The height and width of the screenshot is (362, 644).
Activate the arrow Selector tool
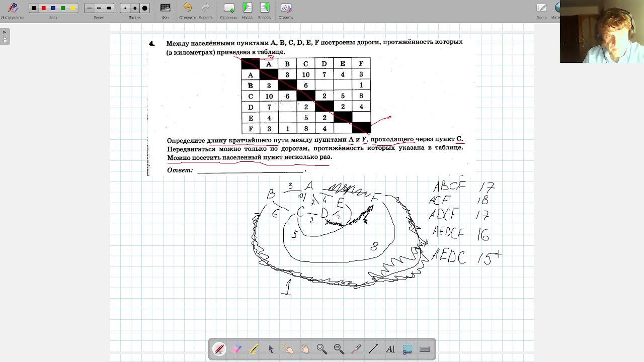tap(271, 349)
